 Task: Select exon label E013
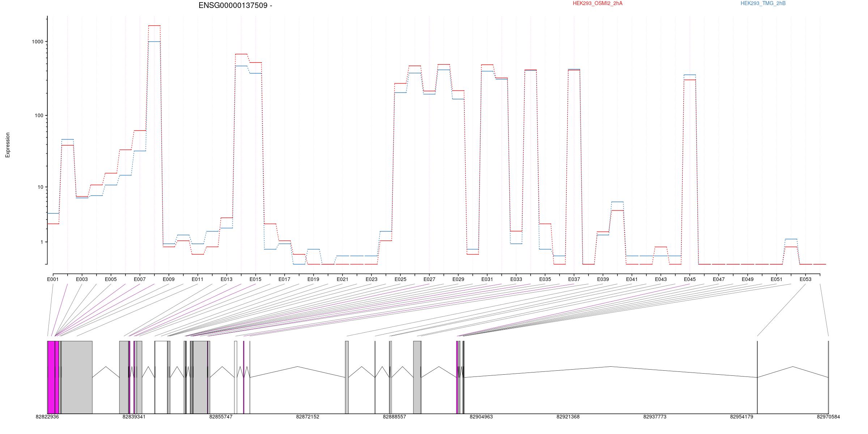coord(226,279)
